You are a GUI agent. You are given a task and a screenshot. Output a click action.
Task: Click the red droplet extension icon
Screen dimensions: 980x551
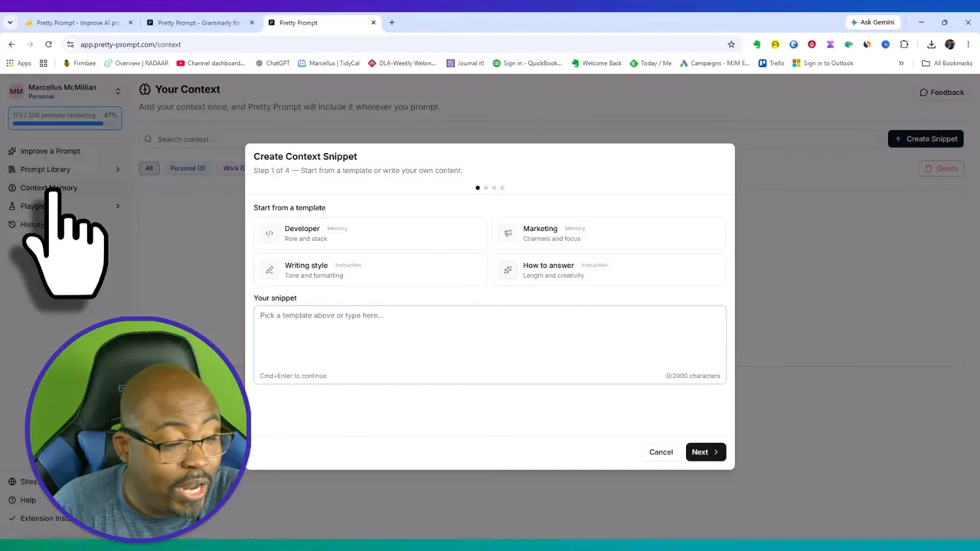tap(812, 44)
